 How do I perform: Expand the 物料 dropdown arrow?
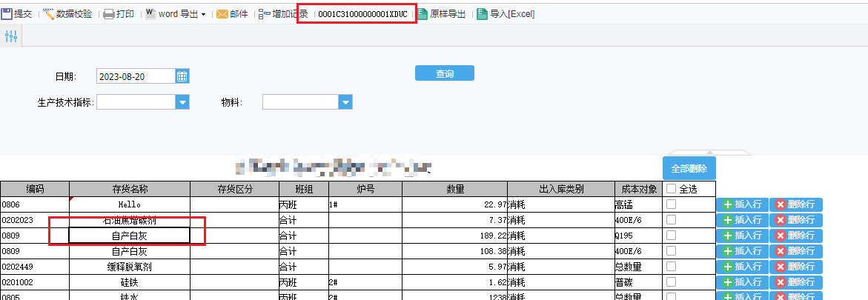tap(345, 101)
